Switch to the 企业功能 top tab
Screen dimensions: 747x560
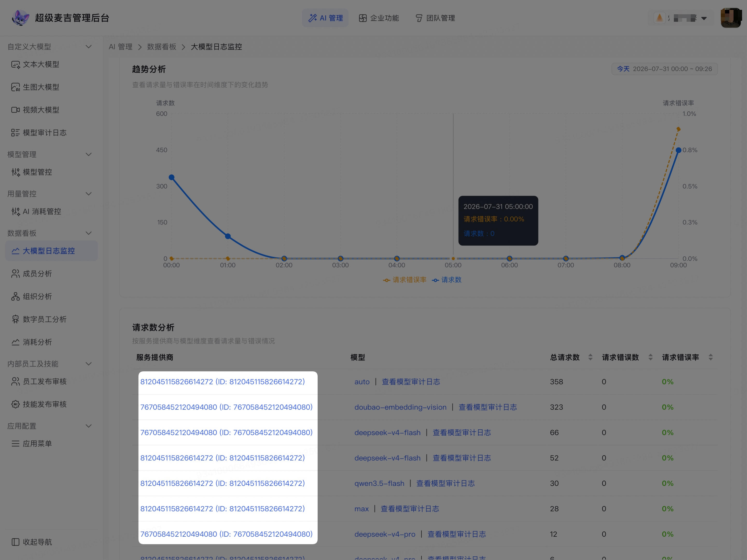(x=379, y=18)
